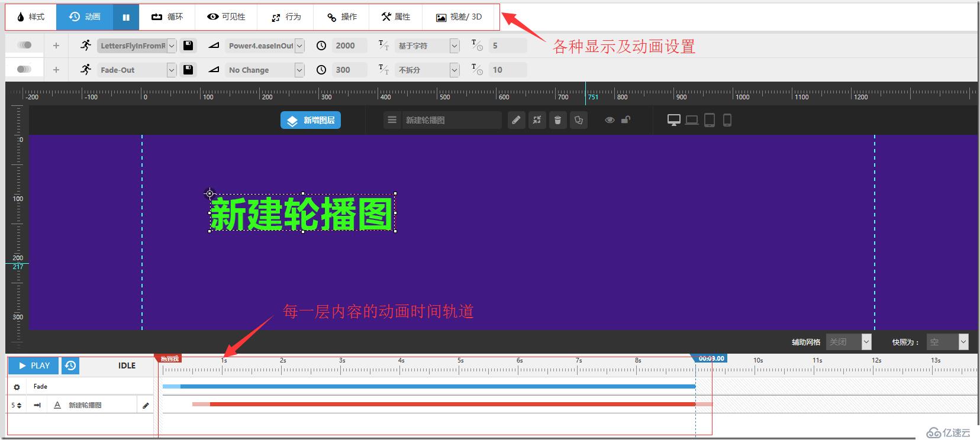Open the 基于字符 split dropdown
The image size is (980, 440).
[x=427, y=46]
